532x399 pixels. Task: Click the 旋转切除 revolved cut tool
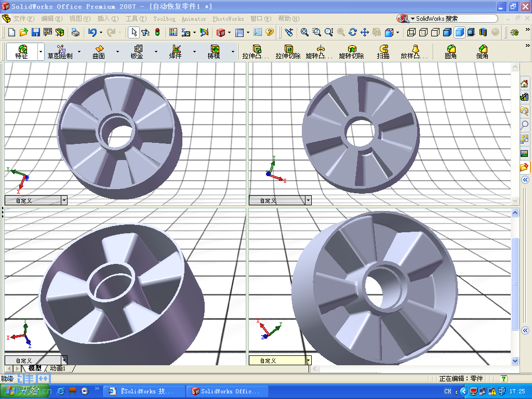352,52
